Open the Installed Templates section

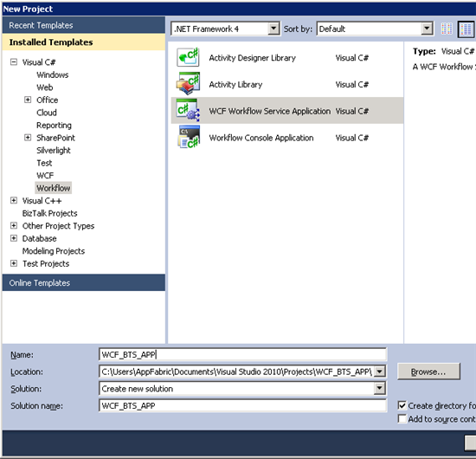(84, 42)
